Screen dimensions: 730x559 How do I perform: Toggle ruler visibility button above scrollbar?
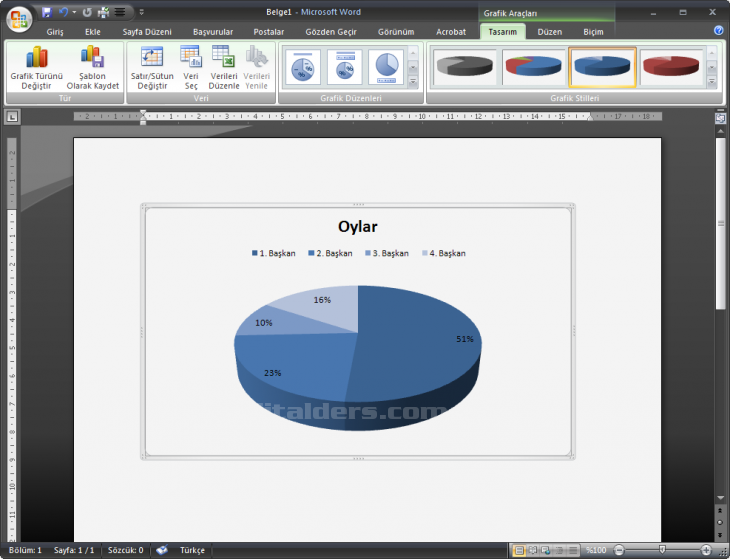pyautogui.click(x=720, y=118)
